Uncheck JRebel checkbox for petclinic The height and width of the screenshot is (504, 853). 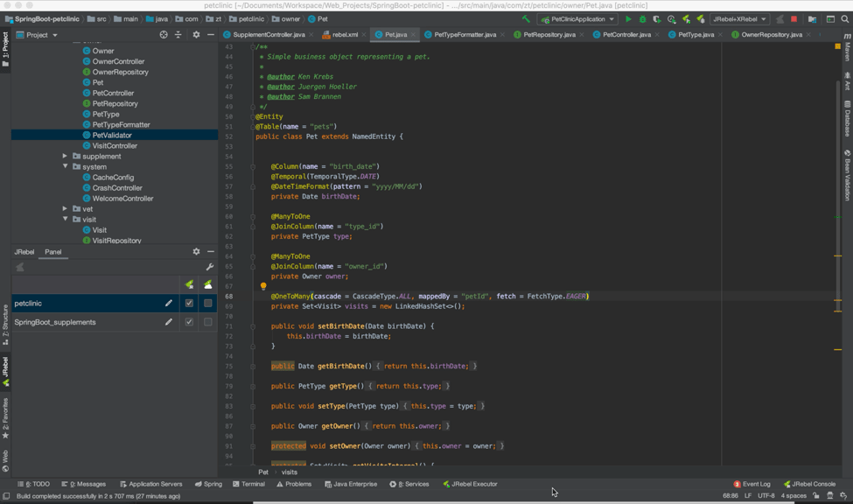pyautogui.click(x=189, y=303)
